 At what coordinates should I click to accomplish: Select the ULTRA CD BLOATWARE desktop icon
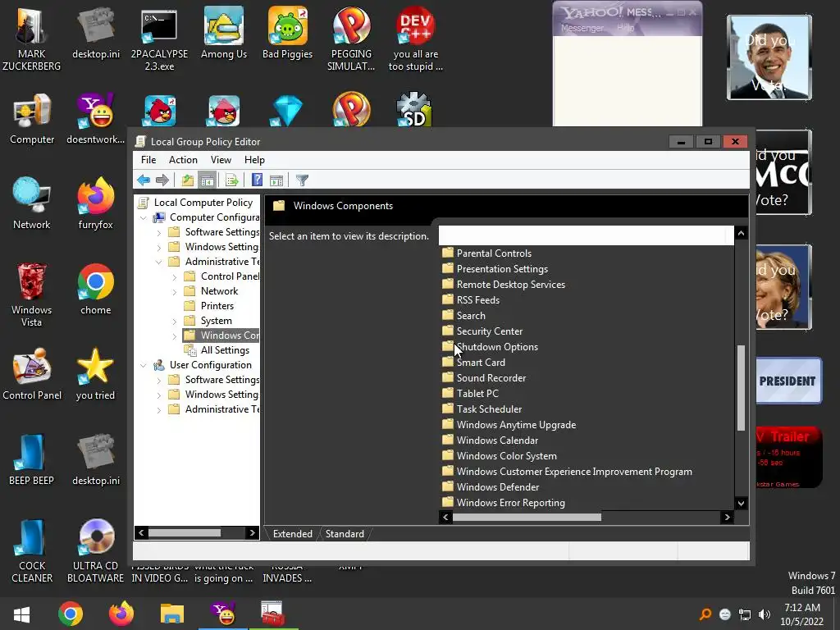pyautogui.click(x=96, y=550)
